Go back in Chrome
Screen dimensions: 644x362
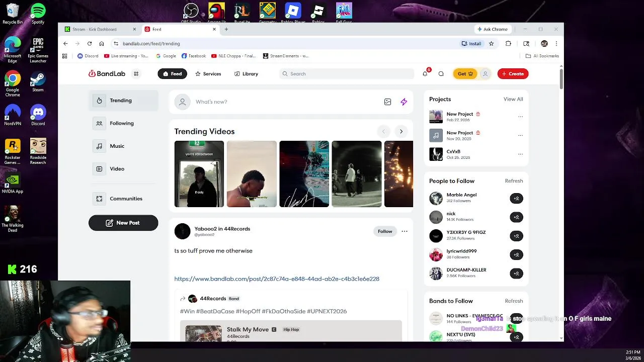65,44
